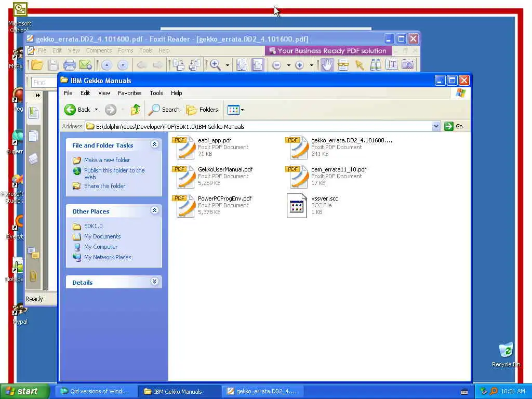Image resolution: width=532 pixels, height=399 pixels.
Task: Click the Go button beside address bar
Action: tap(454, 126)
